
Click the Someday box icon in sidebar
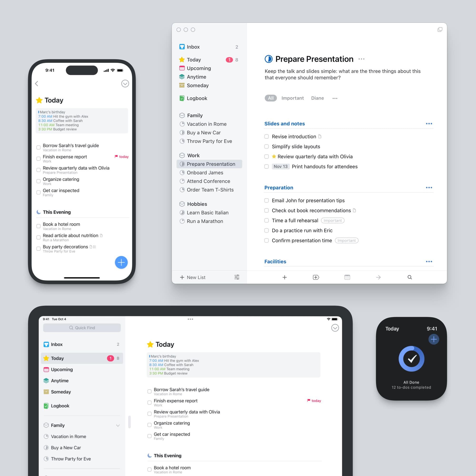182,85
